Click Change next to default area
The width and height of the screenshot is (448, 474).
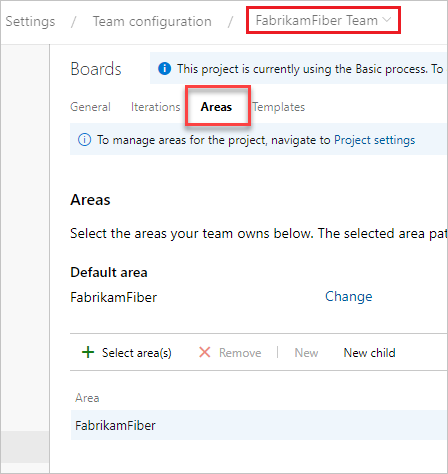349,296
